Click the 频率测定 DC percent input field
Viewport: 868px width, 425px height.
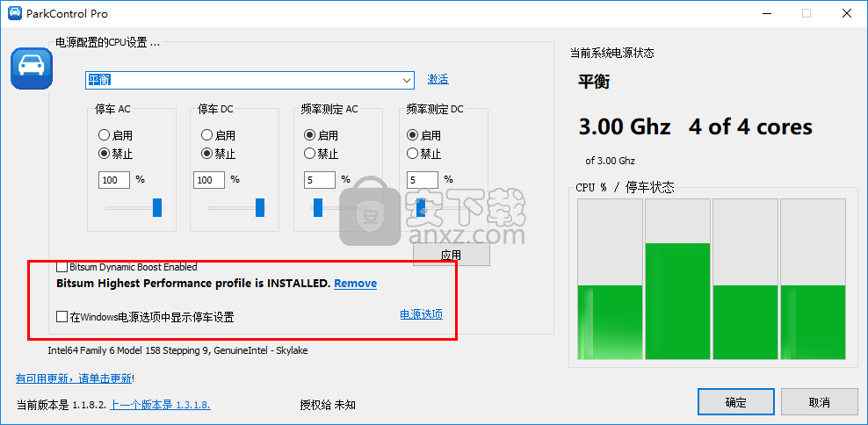pos(423,180)
